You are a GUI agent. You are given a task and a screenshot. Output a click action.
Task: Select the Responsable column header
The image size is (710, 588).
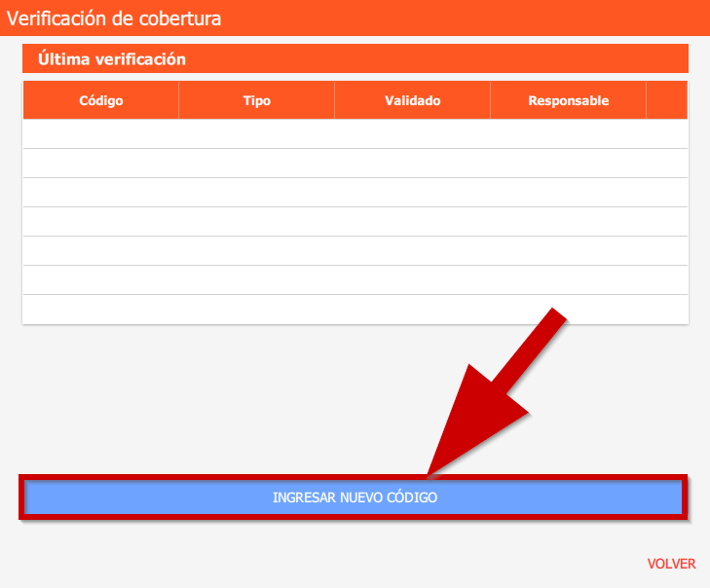pyautogui.click(x=568, y=100)
